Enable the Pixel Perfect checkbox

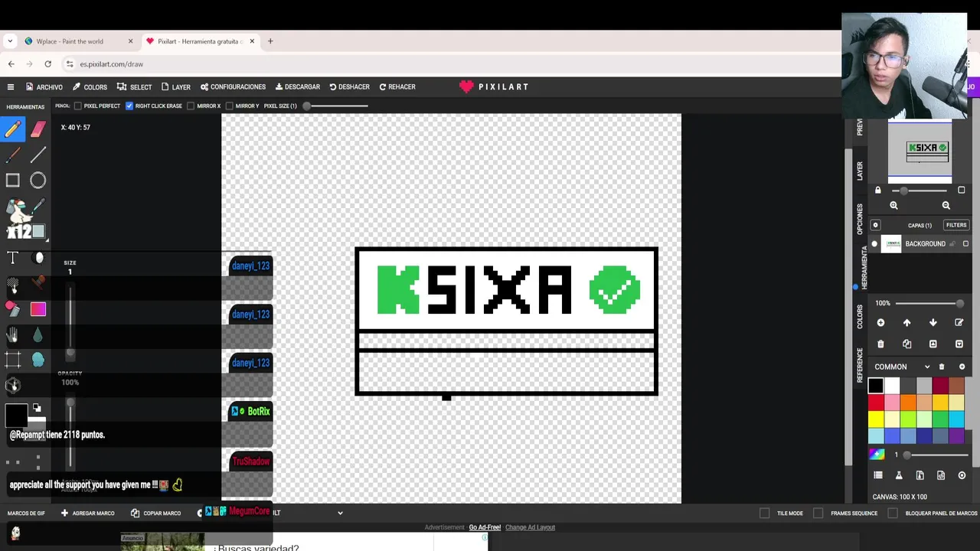tap(78, 106)
